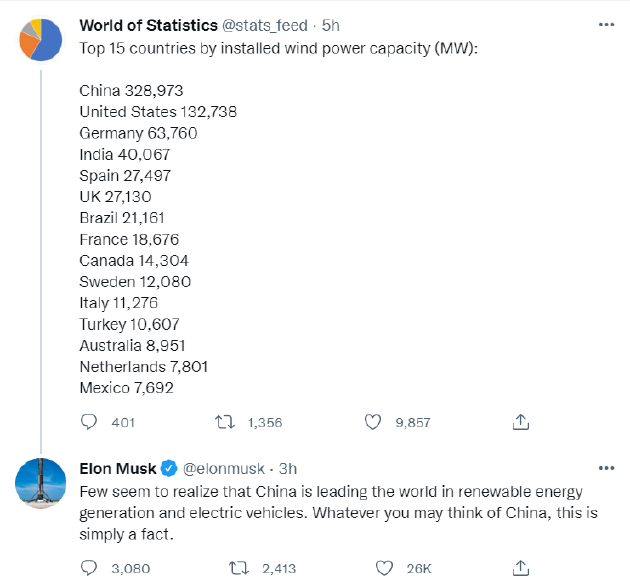Share the World of Statistics tweet
630x587 pixels.
(520, 422)
